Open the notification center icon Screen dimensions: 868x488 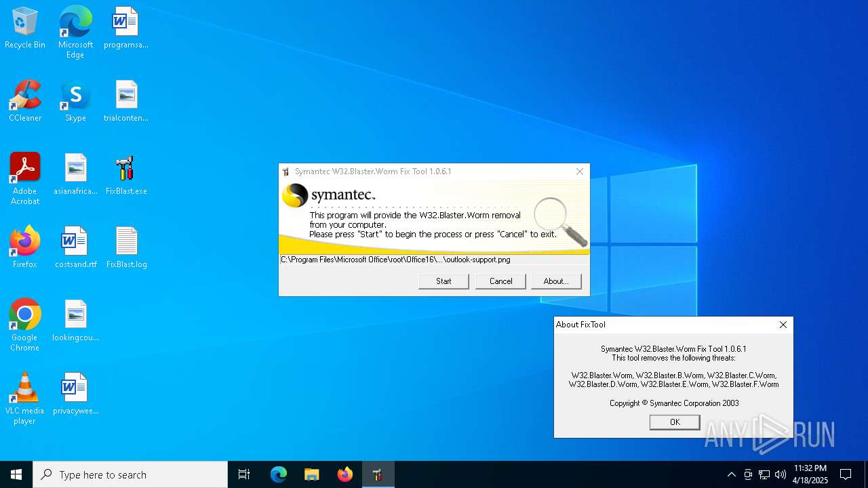[846, 474]
